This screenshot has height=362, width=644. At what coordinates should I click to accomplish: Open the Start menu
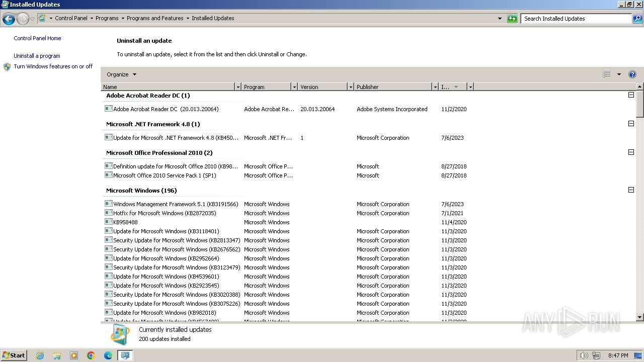(14, 355)
